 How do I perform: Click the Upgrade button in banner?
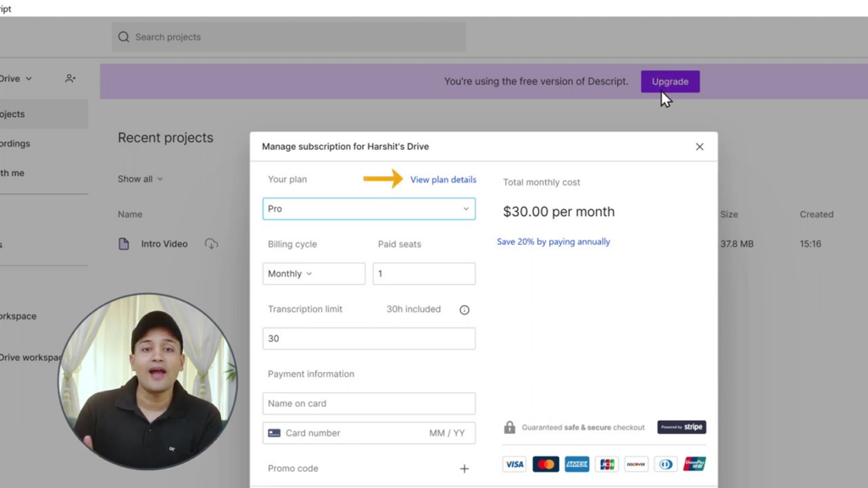coord(670,81)
